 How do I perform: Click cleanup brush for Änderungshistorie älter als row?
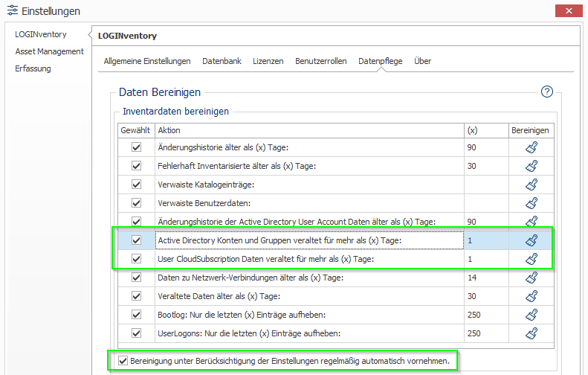pyautogui.click(x=532, y=147)
